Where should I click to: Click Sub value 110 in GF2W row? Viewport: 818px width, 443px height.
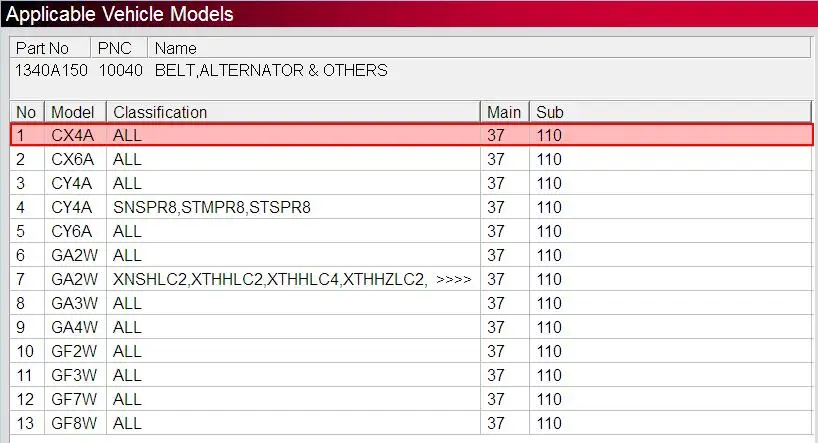point(549,351)
